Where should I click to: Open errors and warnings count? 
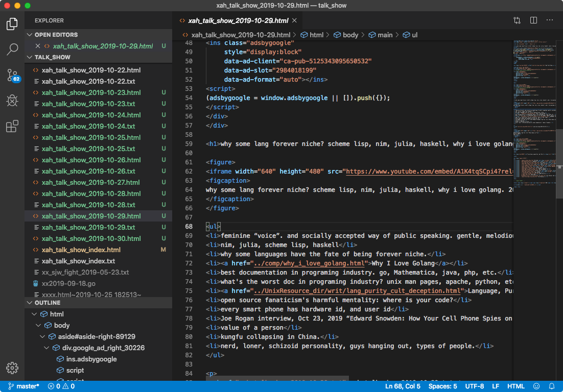coord(61,386)
